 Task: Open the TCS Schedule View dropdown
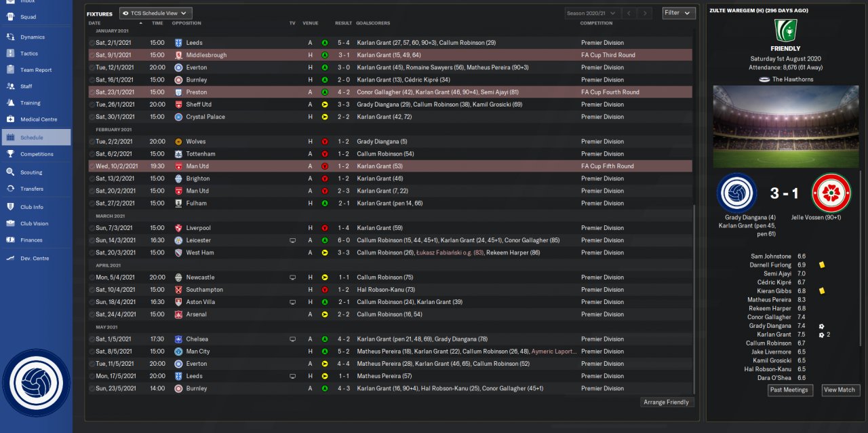[156, 13]
